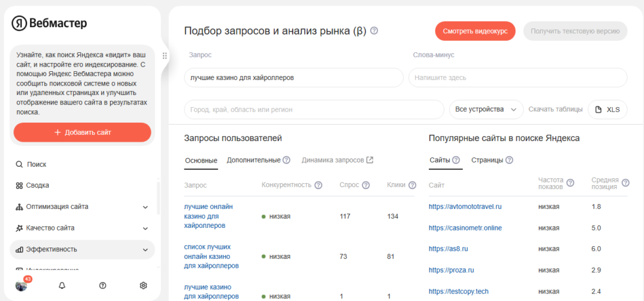Click the Оптимизация сайта hierarchy icon
Viewport: 644px width, 301px height.
19,207
